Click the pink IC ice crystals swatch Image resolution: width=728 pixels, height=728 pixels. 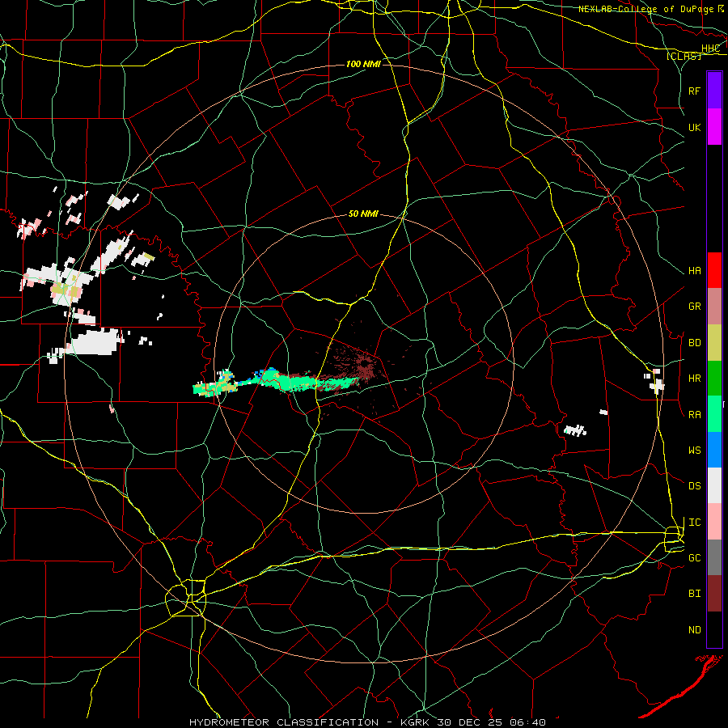click(x=714, y=522)
